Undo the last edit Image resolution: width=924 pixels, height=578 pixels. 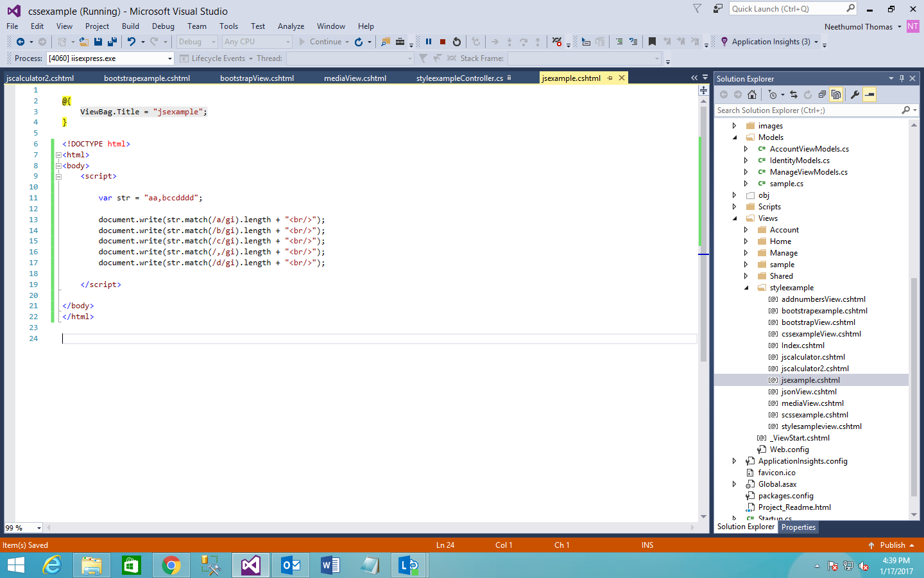click(x=131, y=42)
